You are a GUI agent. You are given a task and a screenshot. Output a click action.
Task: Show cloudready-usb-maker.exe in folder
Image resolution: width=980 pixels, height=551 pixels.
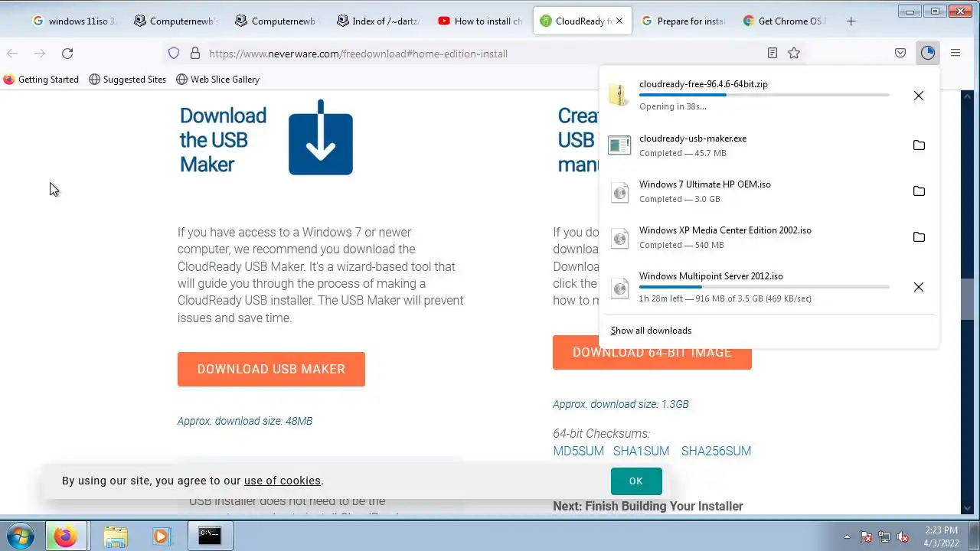[x=919, y=145]
